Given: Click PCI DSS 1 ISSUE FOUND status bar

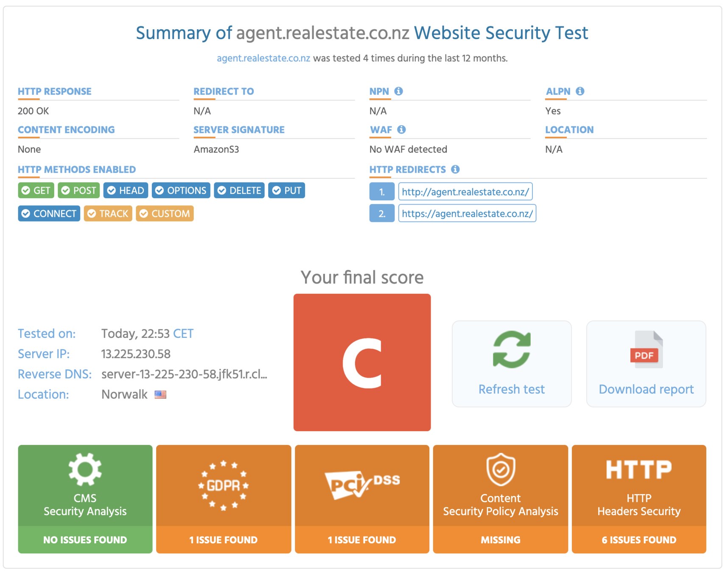Looking at the screenshot, I should coord(362,540).
